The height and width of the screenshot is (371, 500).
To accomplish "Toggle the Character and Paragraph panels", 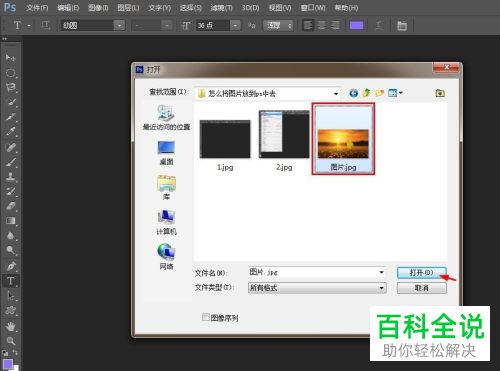I will pyautogui.click(x=402, y=25).
